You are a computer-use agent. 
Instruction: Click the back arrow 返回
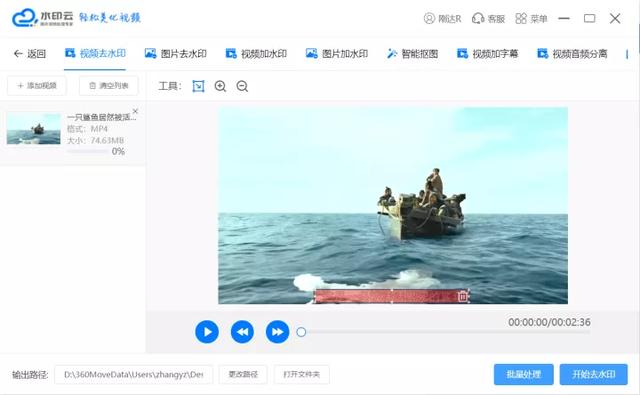pyautogui.click(x=30, y=53)
